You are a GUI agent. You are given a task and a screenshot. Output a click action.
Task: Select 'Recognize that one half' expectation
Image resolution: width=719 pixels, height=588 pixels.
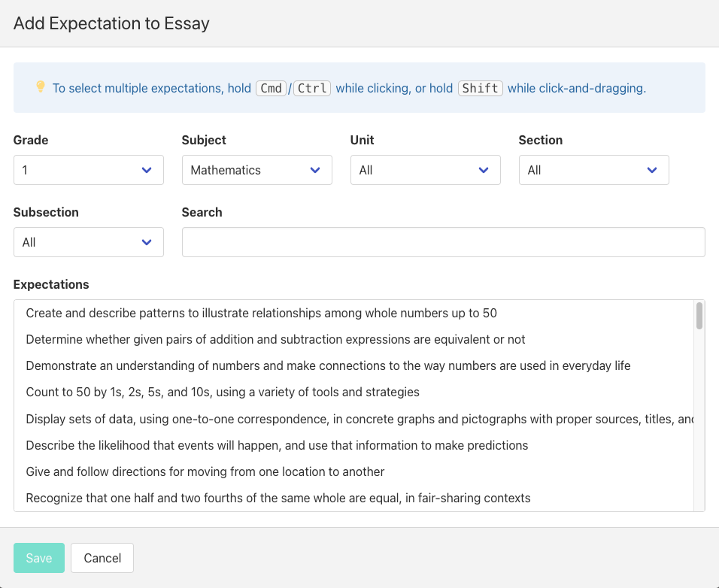pos(354,499)
